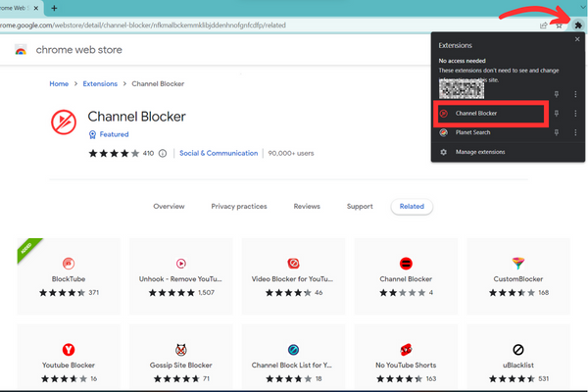Screen dimensions: 588x392
Task: Expand the tab search chevron at top right
Action: click(583, 7)
